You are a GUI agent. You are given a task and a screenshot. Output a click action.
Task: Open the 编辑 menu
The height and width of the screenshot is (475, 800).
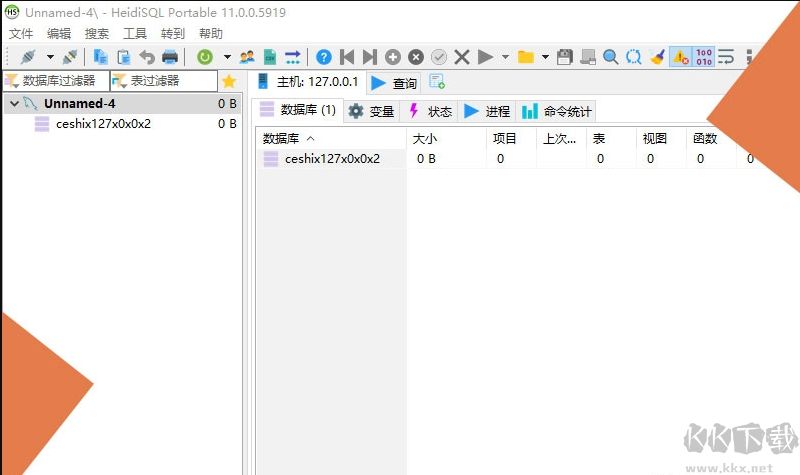point(59,34)
